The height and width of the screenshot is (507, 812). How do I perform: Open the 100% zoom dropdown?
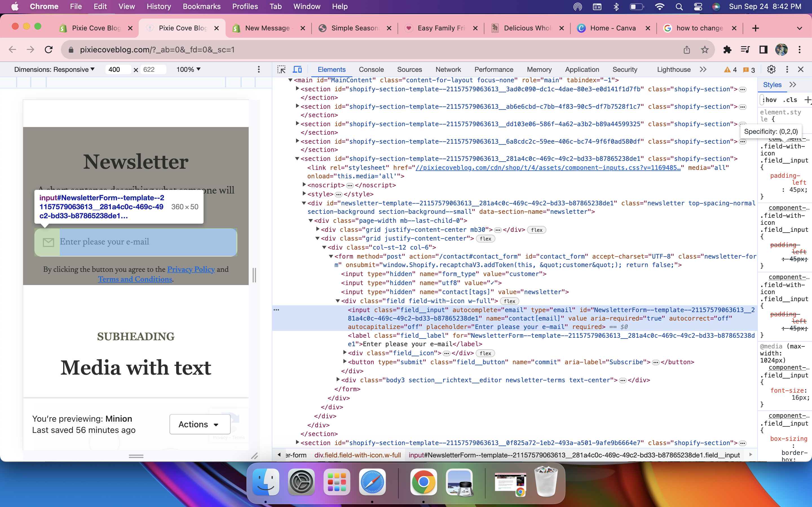pyautogui.click(x=188, y=69)
